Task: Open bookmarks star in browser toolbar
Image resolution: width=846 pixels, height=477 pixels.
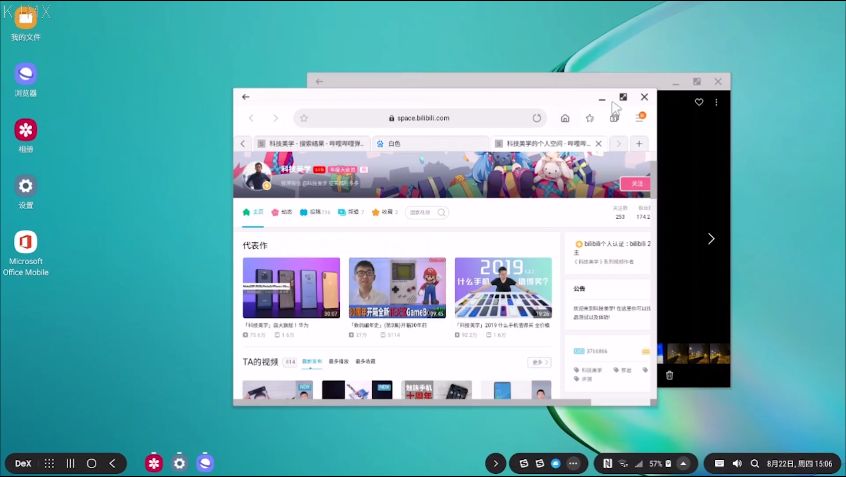Action: pyautogui.click(x=590, y=118)
